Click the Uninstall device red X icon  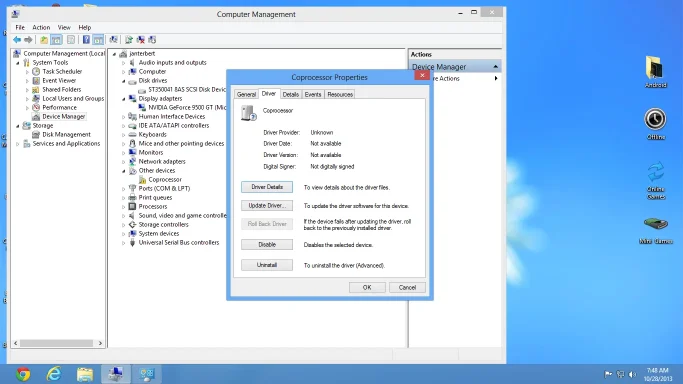pyautogui.click(x=140, y=40)
